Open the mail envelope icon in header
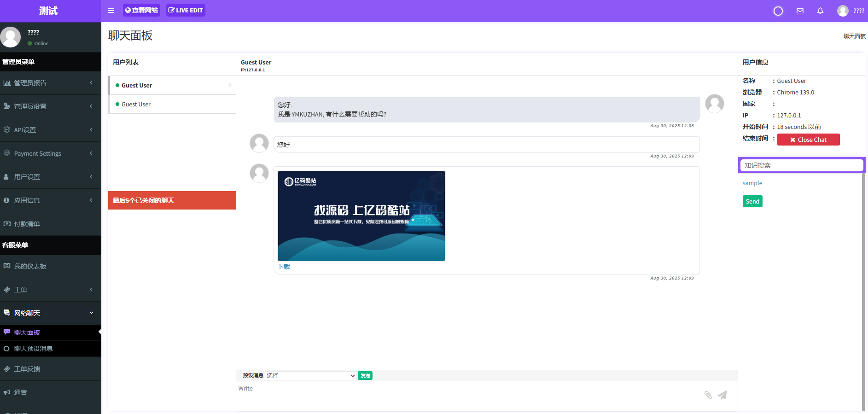The width and height of the screenshot is (868, 414). (800, 11)
